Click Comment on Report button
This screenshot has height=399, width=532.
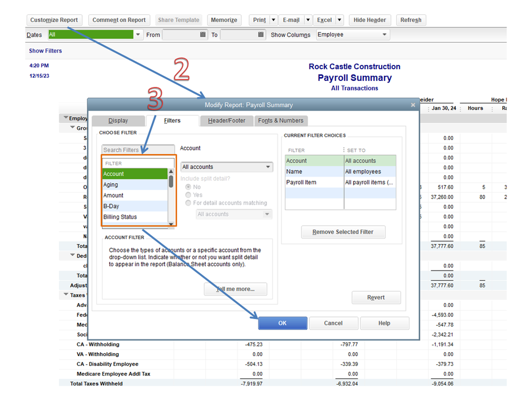tap(119, 20)
